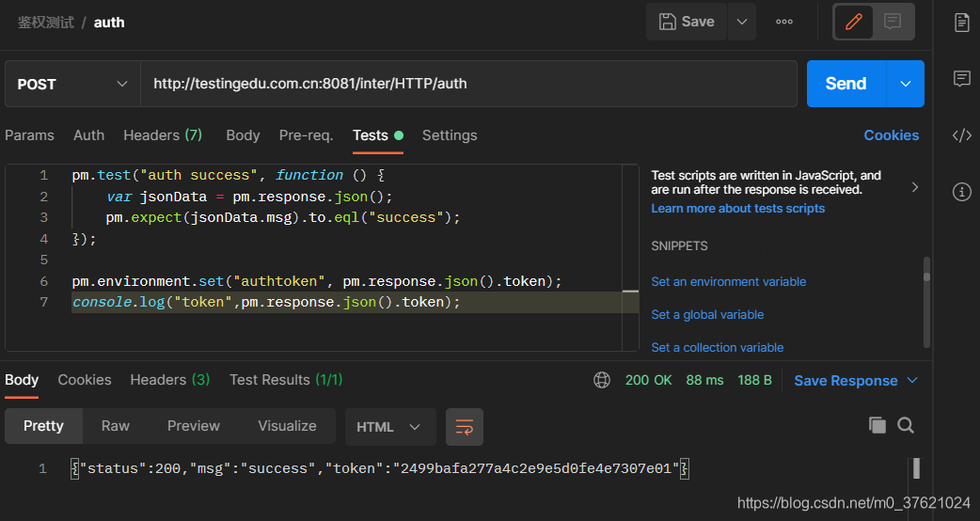Open the three-dot more actions menu

[x=783, y=22]
